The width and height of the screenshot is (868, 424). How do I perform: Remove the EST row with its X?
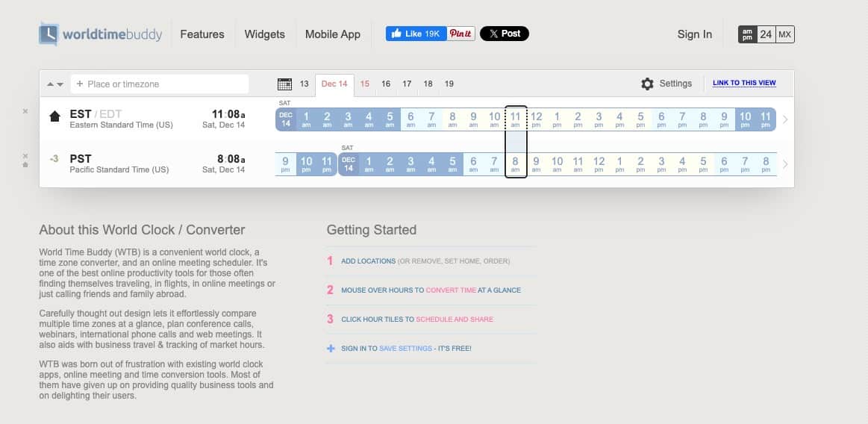click(x=25, y=111)
